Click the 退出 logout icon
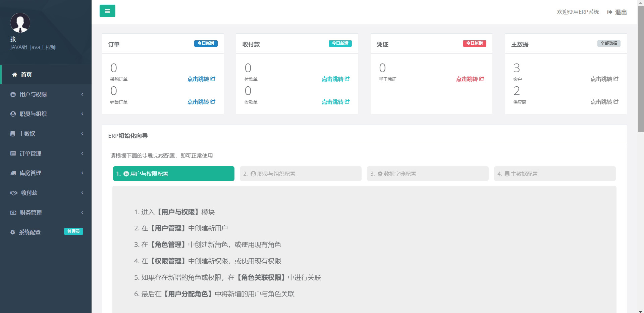The image size is (644, 313). pyautogui.click(x=610, y=12)
